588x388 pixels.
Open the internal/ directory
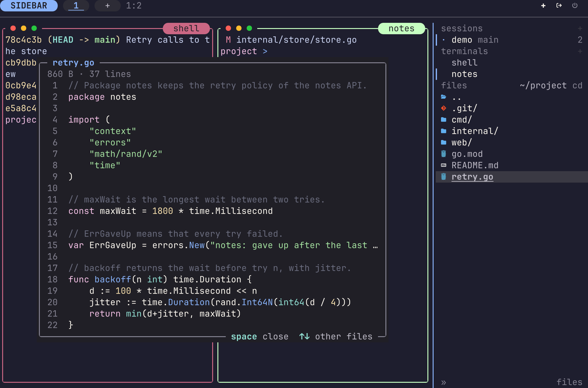(512, 131)
